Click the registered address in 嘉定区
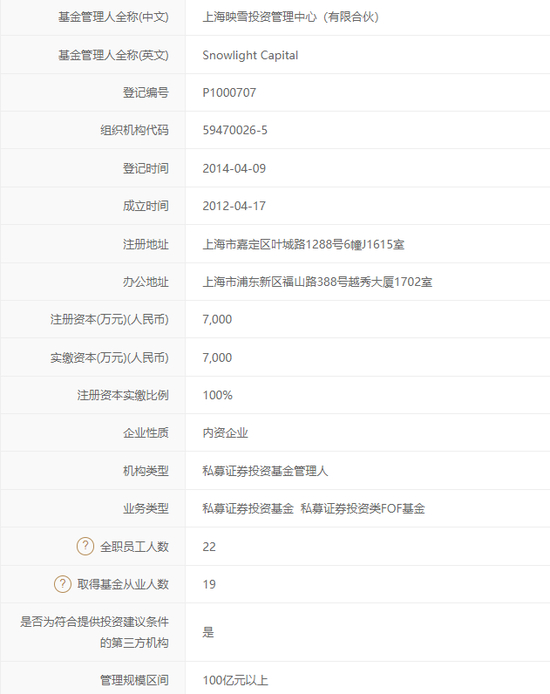550x694 pixels. [x=303, y=244]
